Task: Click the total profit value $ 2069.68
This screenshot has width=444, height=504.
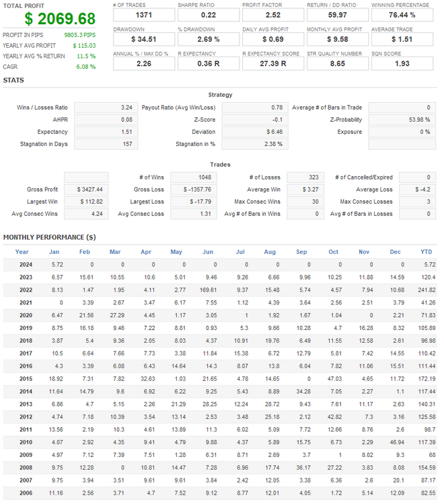Action: point(60,19)
